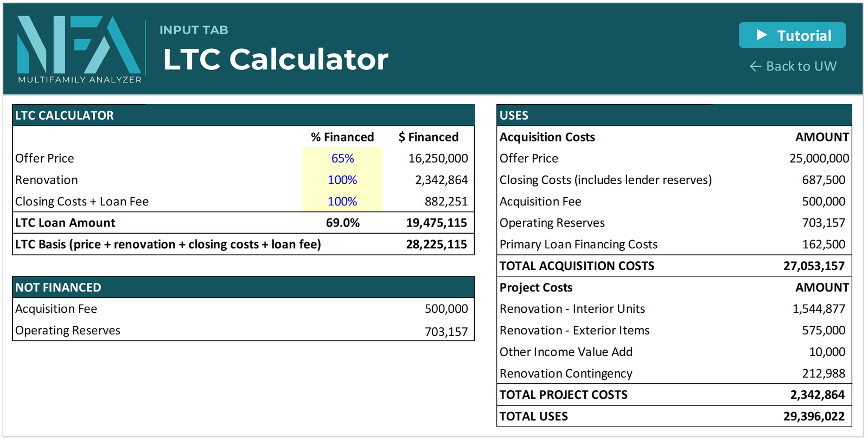This screenshot has height=439, width=868.
Task: Select the 16,250,000 financed amount
Action: click(x=438, y=158)
